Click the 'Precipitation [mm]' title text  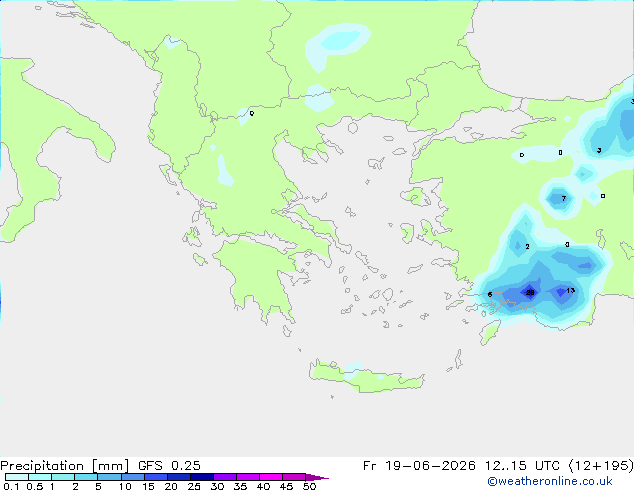[65, 466]
